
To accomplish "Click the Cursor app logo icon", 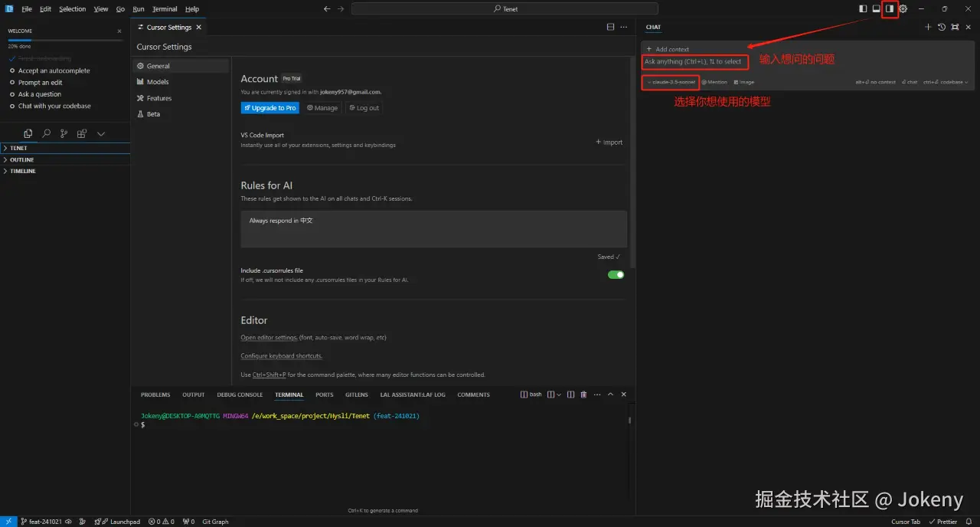I will coord(9,8).
